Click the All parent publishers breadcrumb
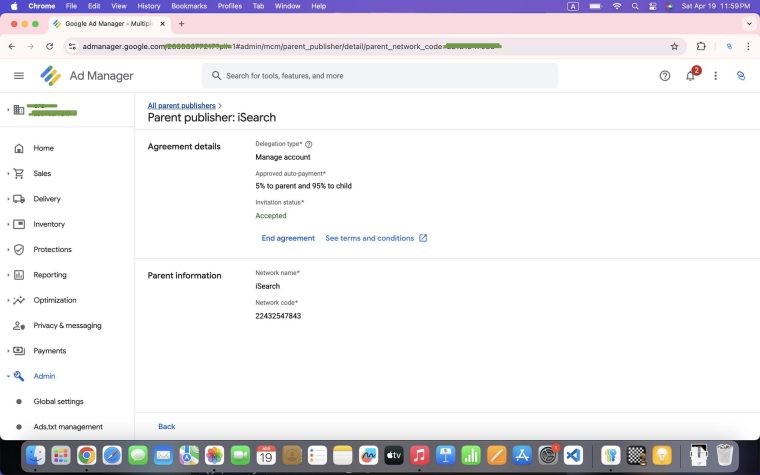760x475 pixels. tap(181, 106)
